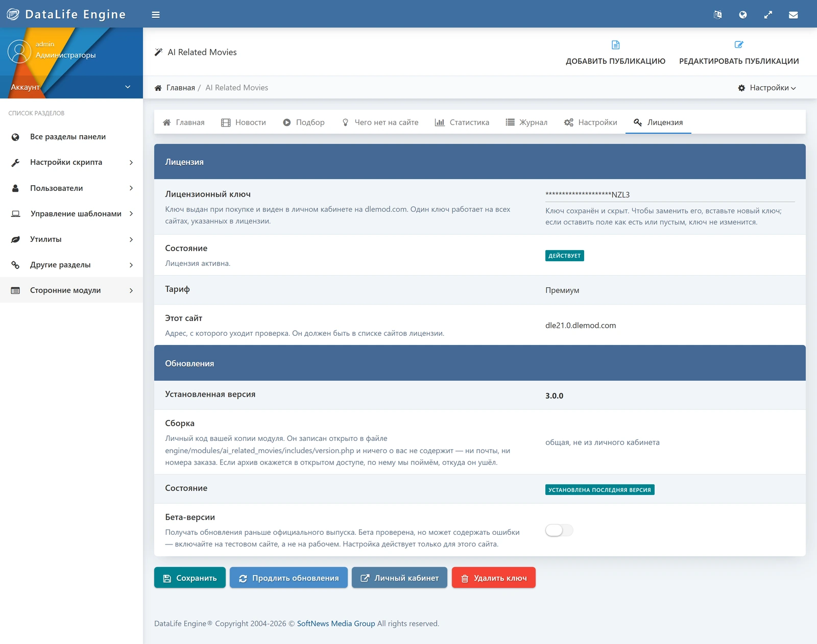This screenshot has width=817, height=644.
Task: Open the language translate icon in header
Action: pos(717,15)
